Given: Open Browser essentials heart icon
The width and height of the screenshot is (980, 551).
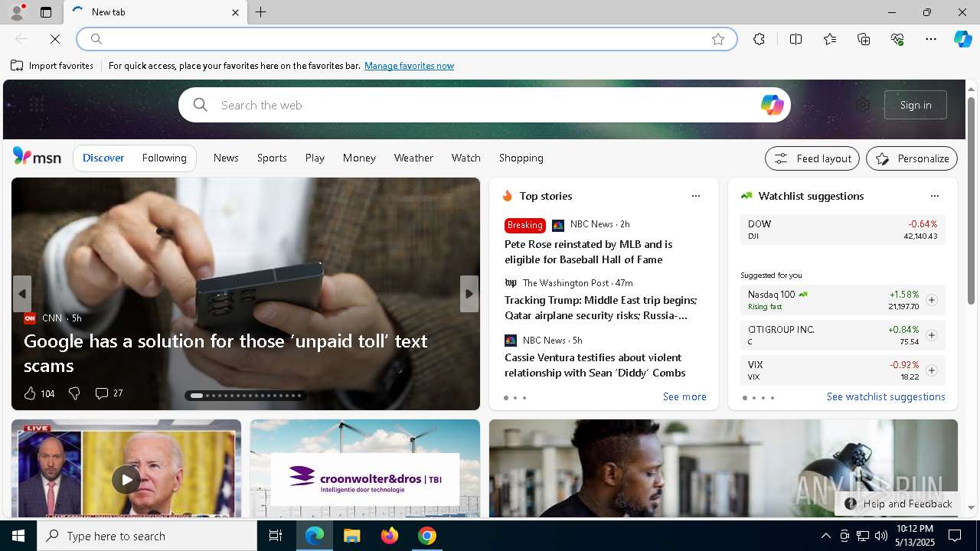Looking at the screenshot, I should point(897,39).
